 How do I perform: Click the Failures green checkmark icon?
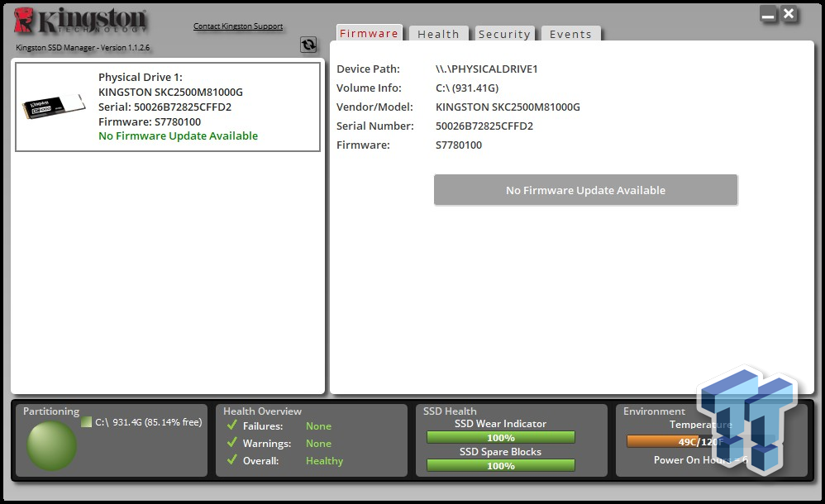tap(232, 425)
